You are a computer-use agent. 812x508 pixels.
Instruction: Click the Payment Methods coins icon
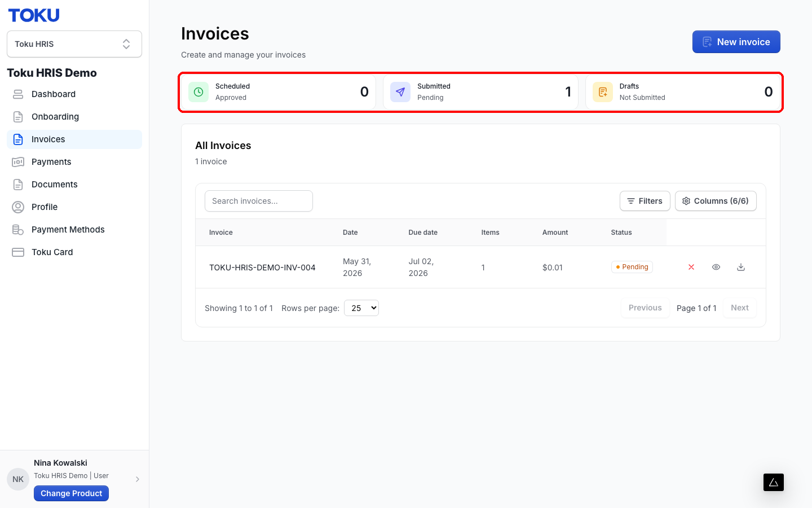(x=18, y=230)
